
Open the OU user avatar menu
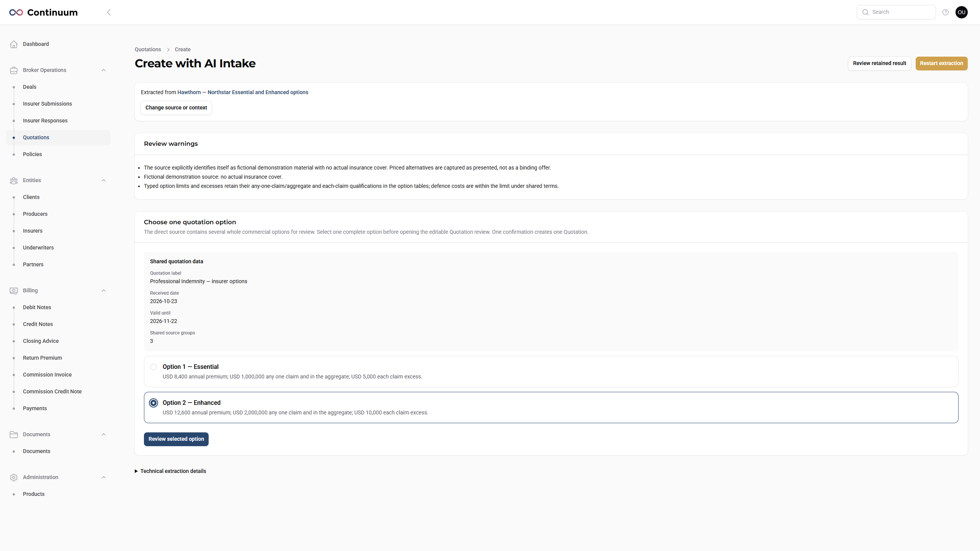(962, 12)
